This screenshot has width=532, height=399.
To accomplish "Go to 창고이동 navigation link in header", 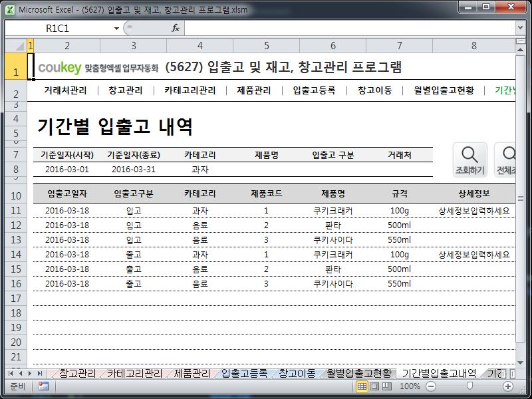I will [374, 90].
